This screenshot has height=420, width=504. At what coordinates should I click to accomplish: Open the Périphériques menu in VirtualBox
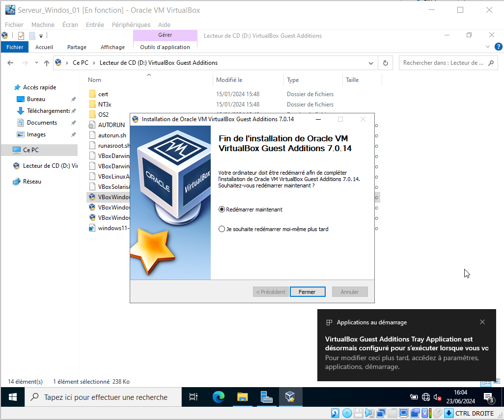click(x=131, y=25)
